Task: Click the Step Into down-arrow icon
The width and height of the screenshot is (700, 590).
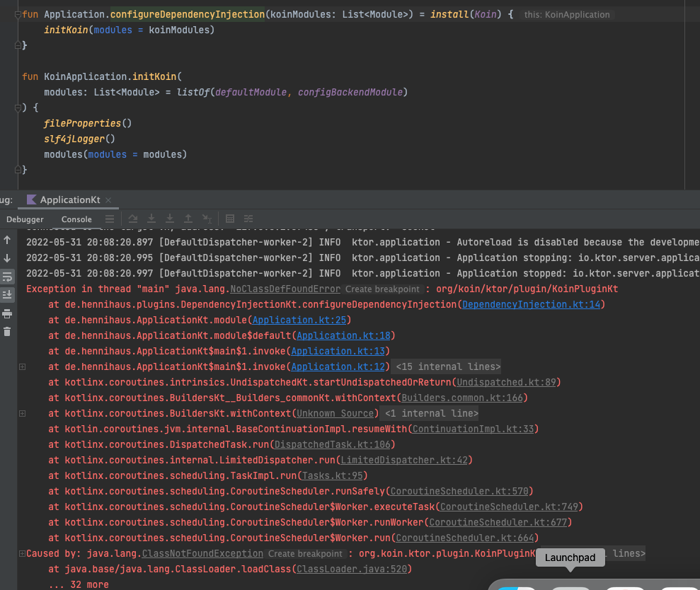Action: point(151,219)
